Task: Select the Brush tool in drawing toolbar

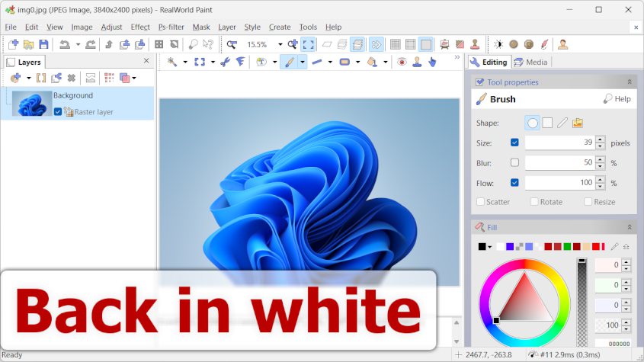Action: coord(290,62)
